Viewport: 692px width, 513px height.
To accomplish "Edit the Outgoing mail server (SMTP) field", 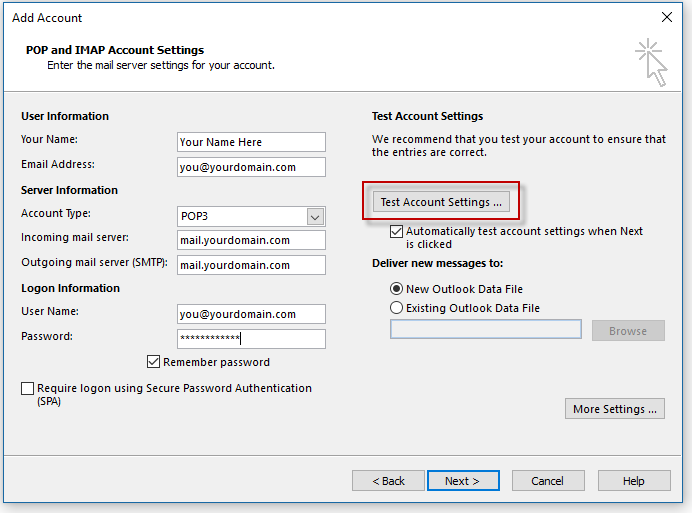I will click(x=251, y=265).
